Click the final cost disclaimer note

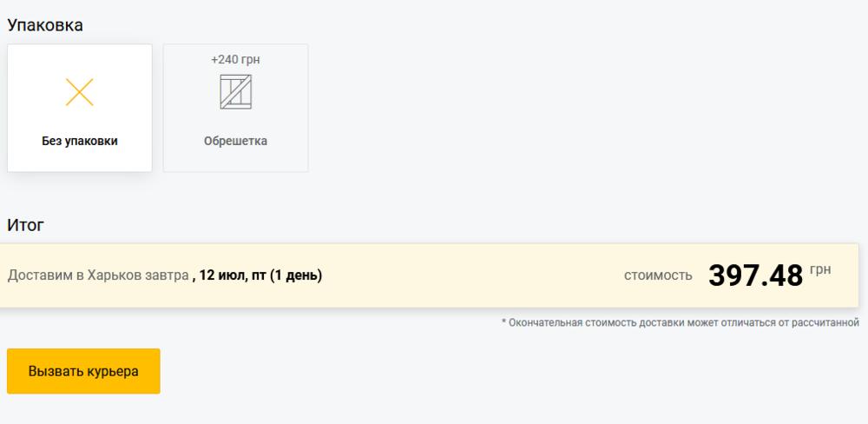[x=680, y=323]
